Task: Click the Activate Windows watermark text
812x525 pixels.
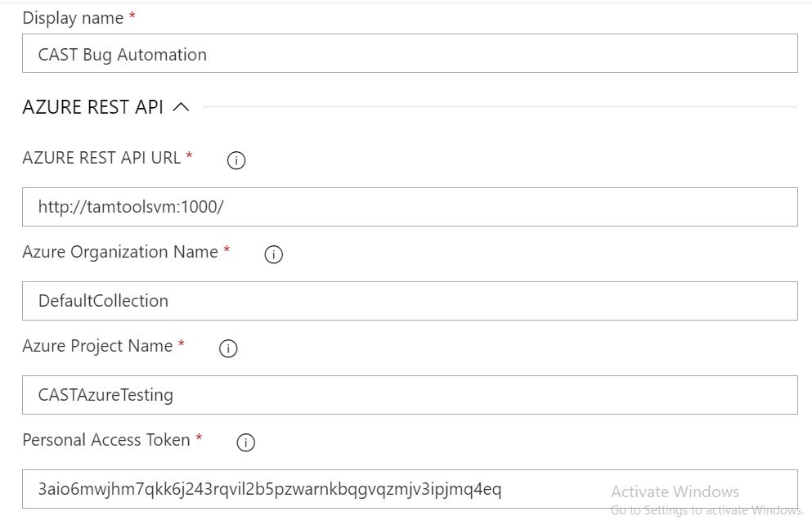Action: point(675,491)
